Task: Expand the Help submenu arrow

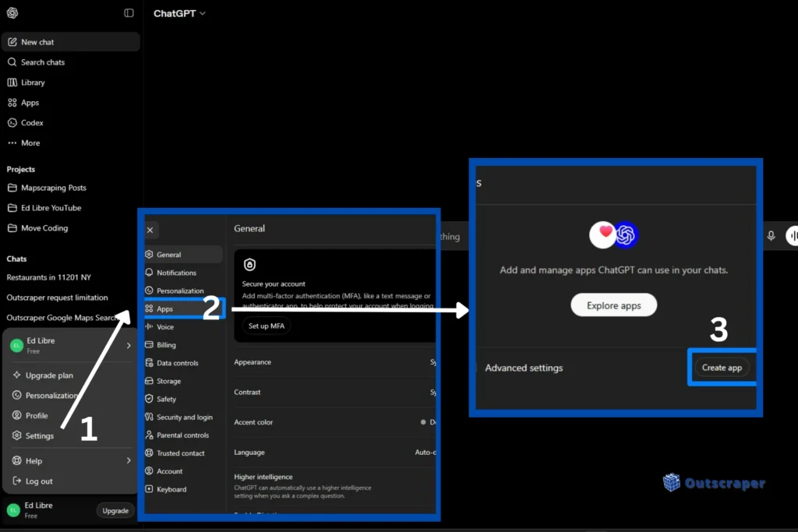Action: (129, 460)
